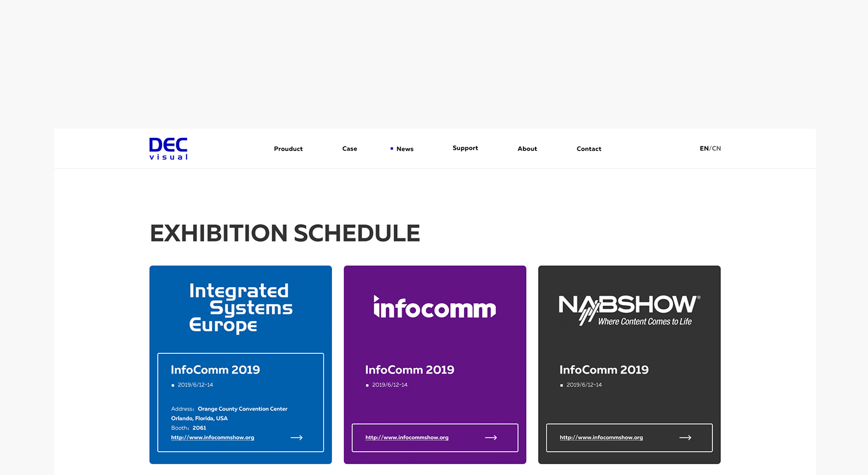
Task: Navigate to the Contact page
Action: 589,149
